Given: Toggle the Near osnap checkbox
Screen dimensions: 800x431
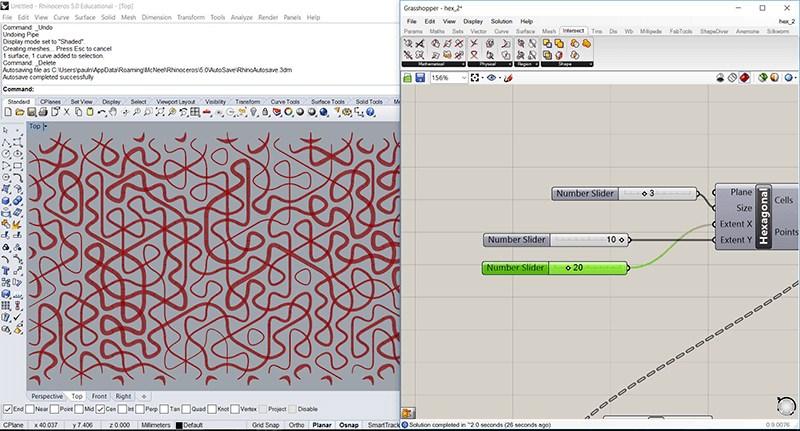Looking at the screenshot, I should [x=30, y=409].
